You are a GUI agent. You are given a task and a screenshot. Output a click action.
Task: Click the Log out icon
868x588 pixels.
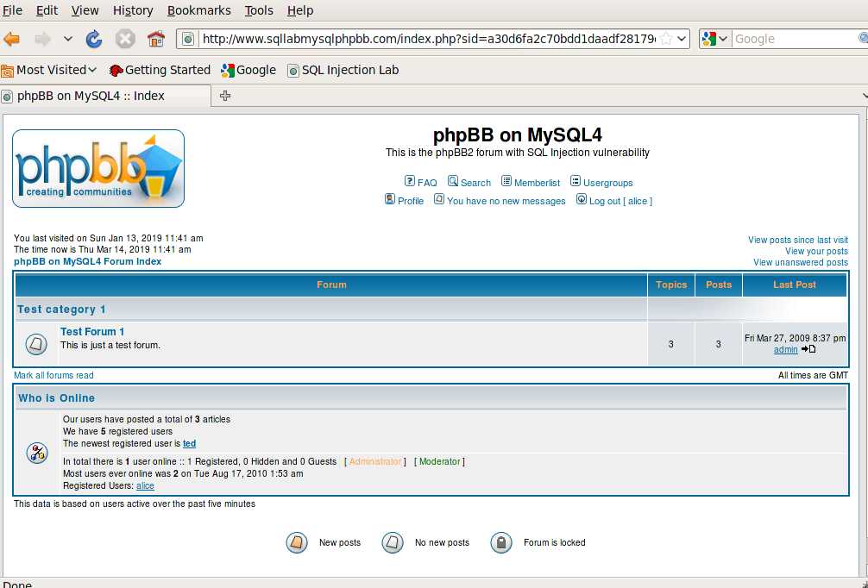582,199
